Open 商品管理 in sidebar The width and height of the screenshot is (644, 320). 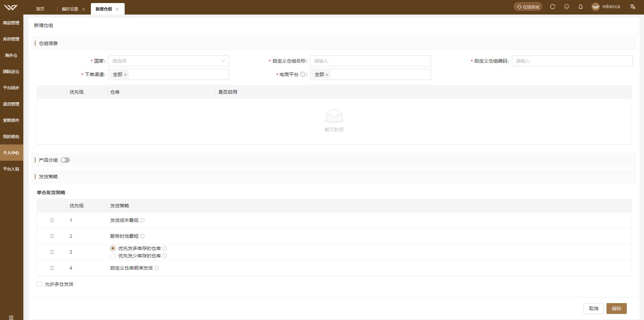11,23
